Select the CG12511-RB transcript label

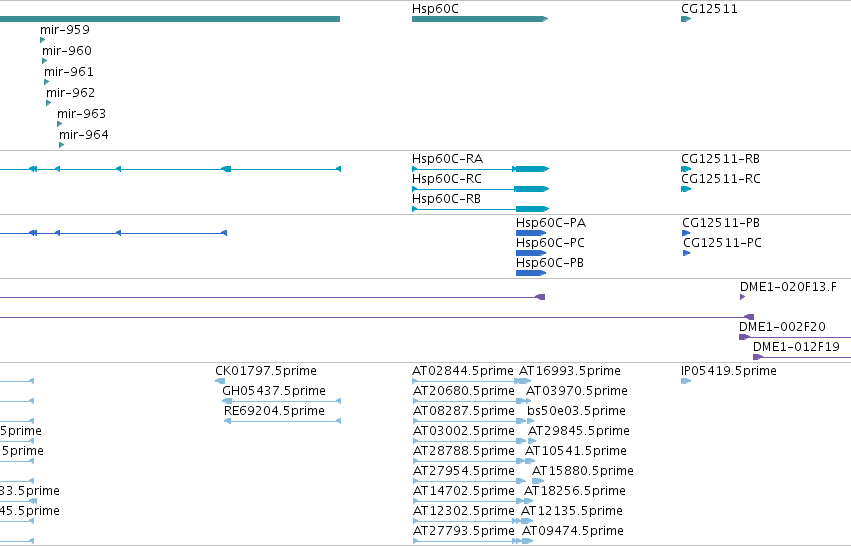point(720,159)
